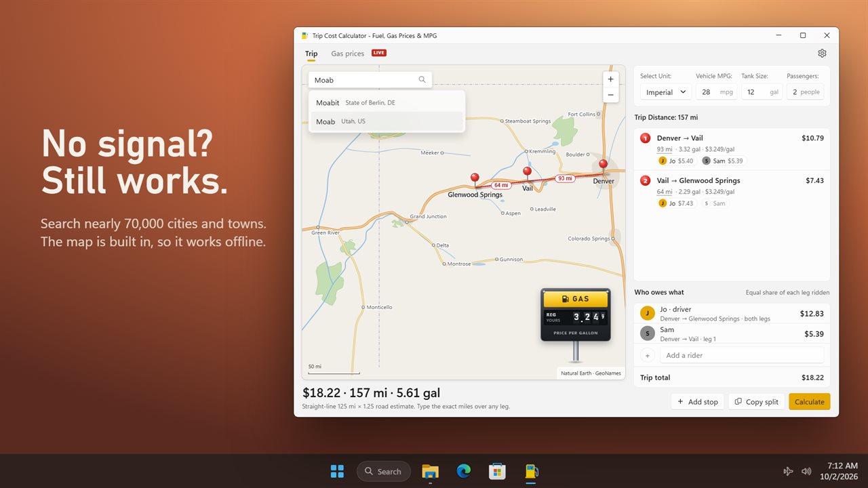
Task: Click the Vail map pin
Action: (528, 173)
